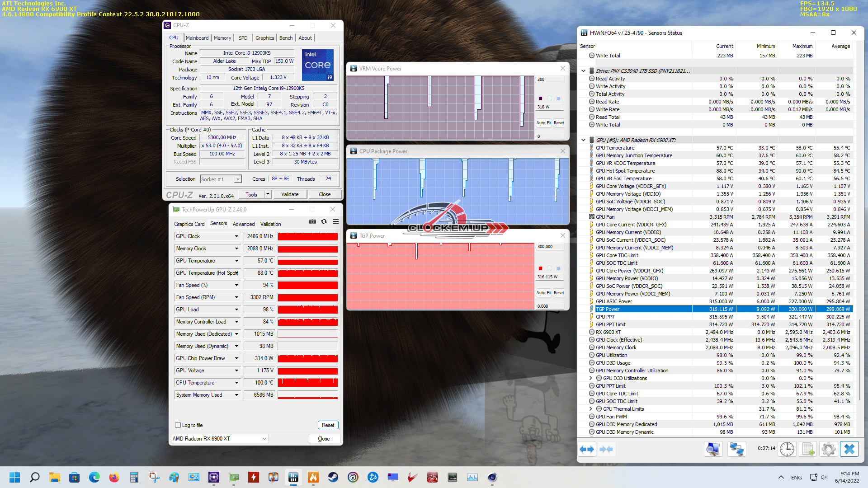Image resolution: width=868 pixels, height=488 pixels.
Task: Open Steam from the taskbar
Action: [x=333, y=477]
